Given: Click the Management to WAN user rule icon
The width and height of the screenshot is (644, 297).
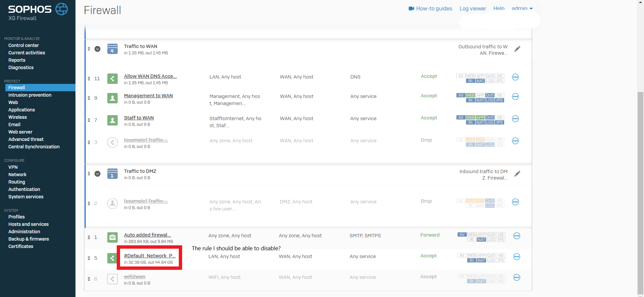Looking at the screenshot, I should click(112, 98).
